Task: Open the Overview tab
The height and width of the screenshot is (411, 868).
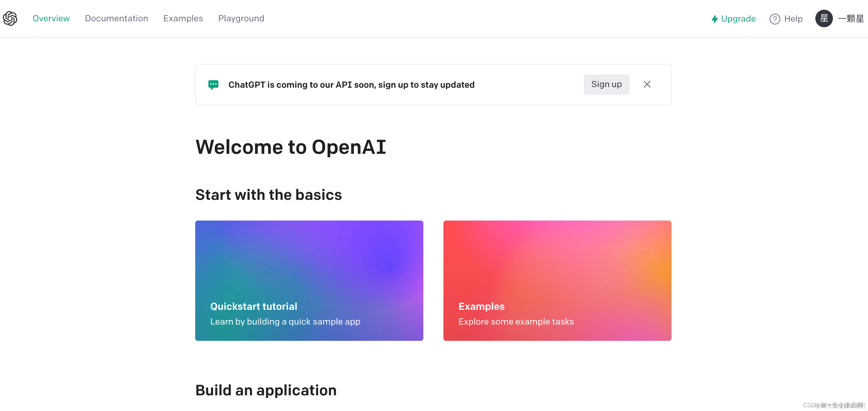Action: coord(51,18)
